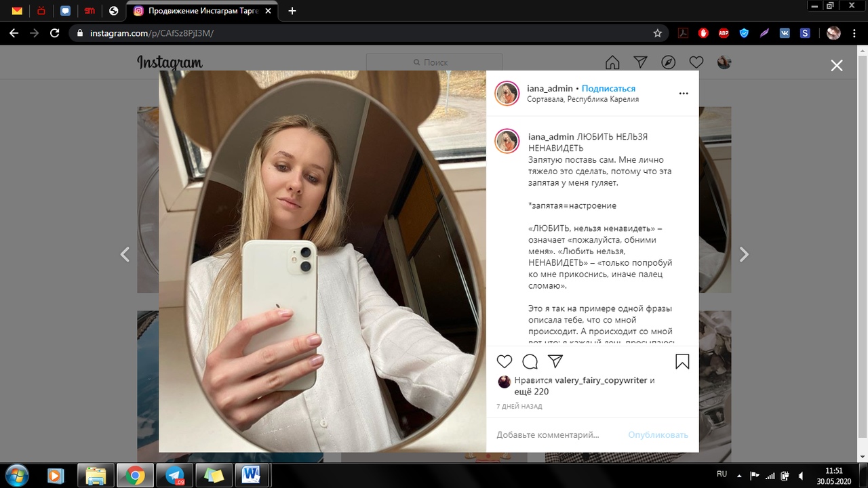Open a new browser tab

pos(292,11)
